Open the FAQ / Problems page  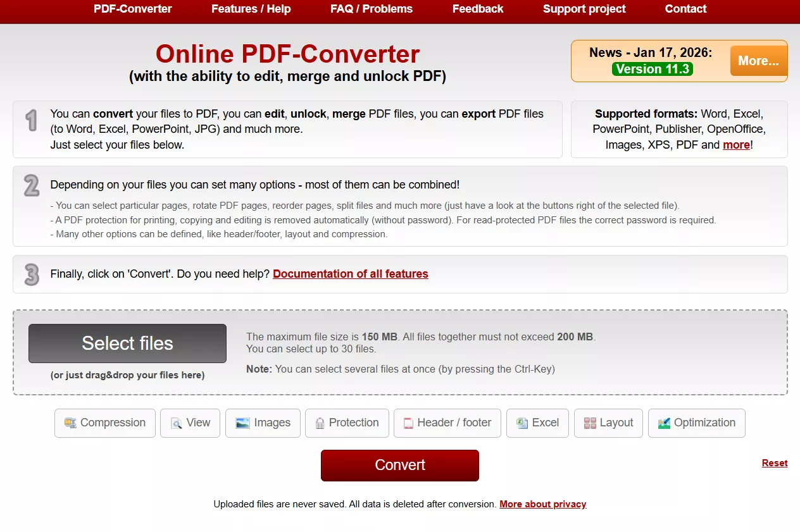pos(371,9)
